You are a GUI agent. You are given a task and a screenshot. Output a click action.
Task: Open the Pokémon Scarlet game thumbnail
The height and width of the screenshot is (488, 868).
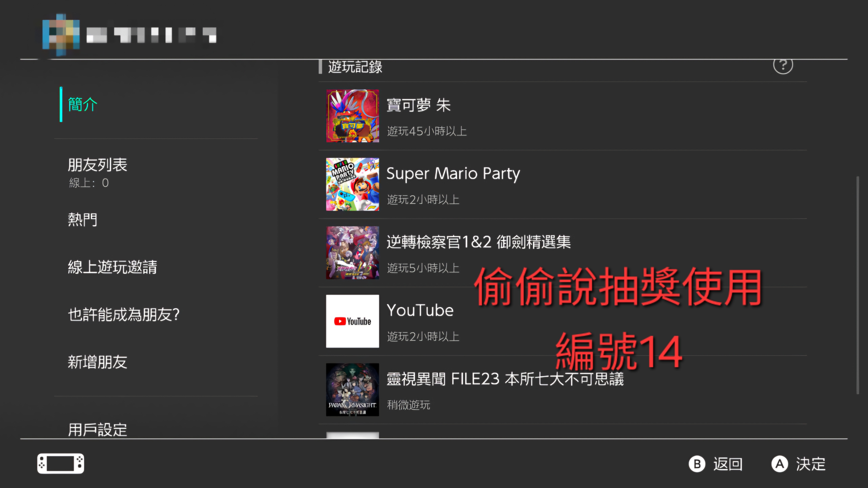click(352, 116)
